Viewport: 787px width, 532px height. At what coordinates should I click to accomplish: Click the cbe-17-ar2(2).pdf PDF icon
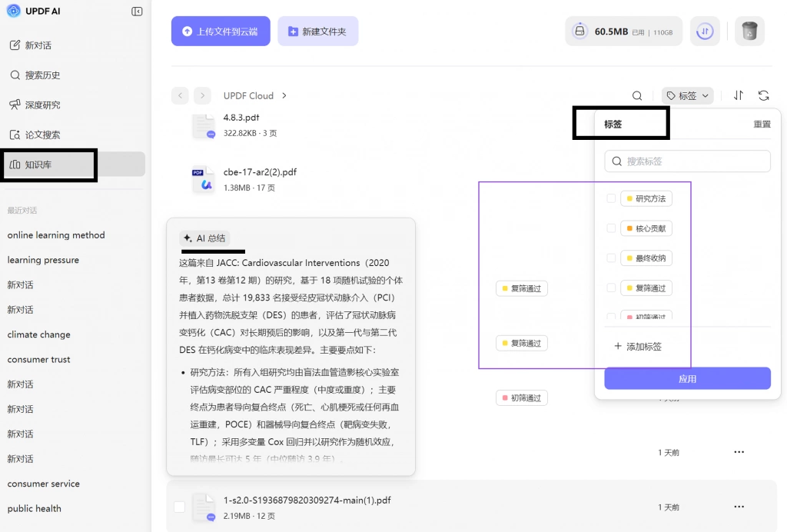pos(204,180)
